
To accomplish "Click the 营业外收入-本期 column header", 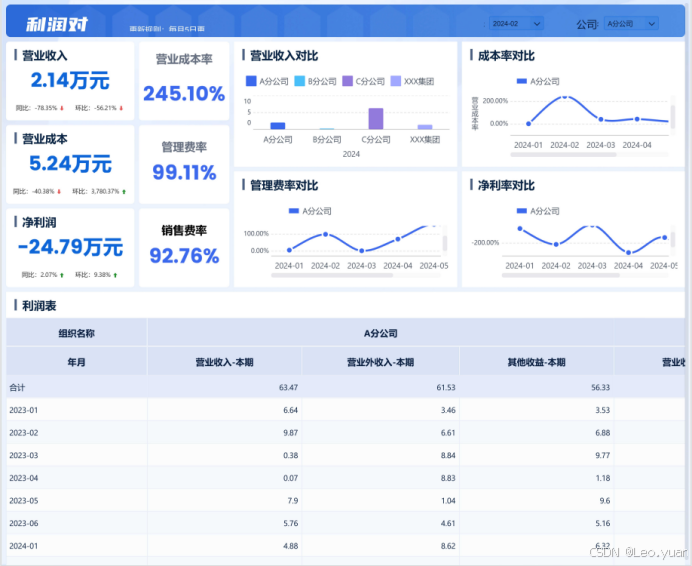I will 380,362.
